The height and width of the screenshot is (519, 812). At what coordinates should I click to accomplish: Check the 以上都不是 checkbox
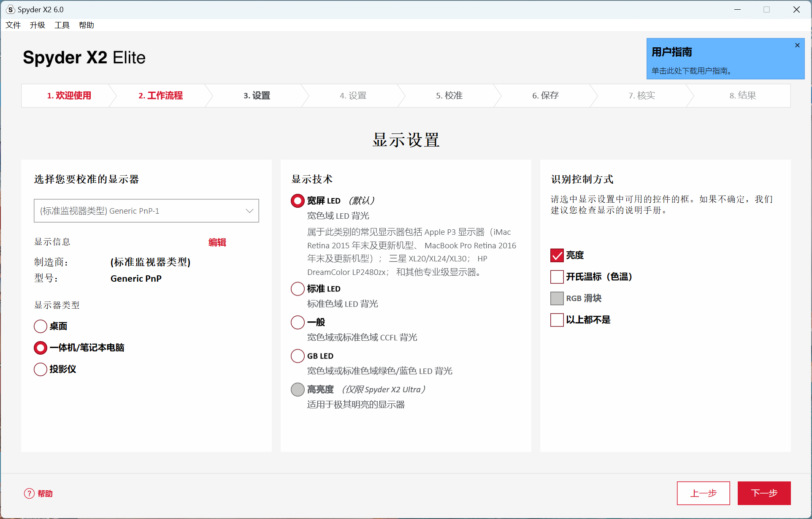point(557,320)
